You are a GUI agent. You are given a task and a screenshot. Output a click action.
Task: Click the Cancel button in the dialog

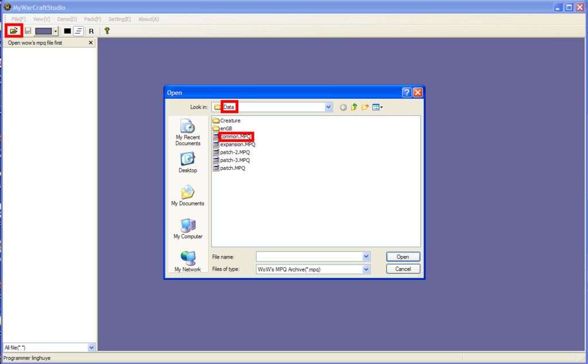403,269
